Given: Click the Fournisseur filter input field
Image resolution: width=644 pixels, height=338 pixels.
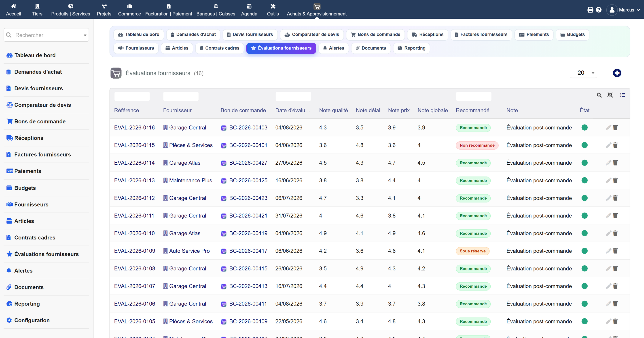Looking at the screenshot, I should [x=181, y=96].
